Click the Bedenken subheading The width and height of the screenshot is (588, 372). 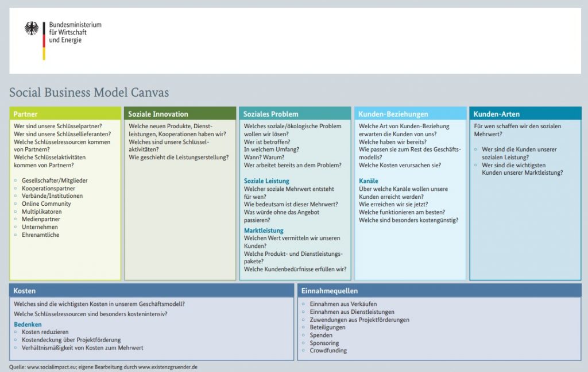(28, 324)
